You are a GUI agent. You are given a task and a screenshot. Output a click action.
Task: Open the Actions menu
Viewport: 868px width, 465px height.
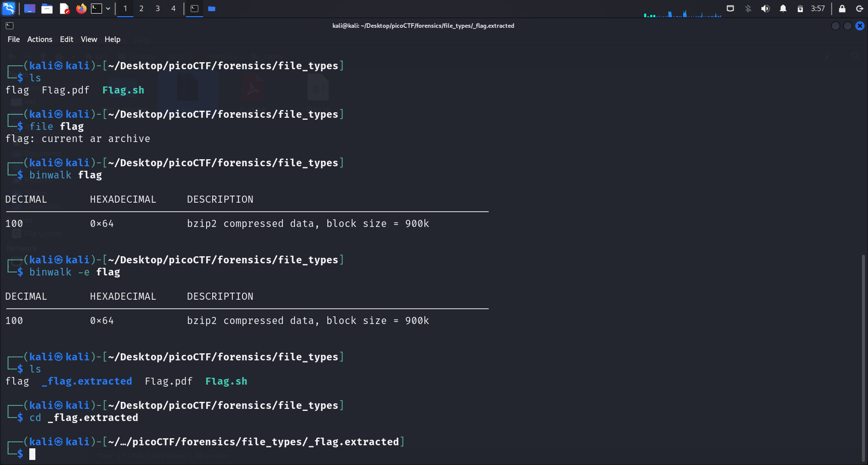pyautogui.click(x=39, y=39)
